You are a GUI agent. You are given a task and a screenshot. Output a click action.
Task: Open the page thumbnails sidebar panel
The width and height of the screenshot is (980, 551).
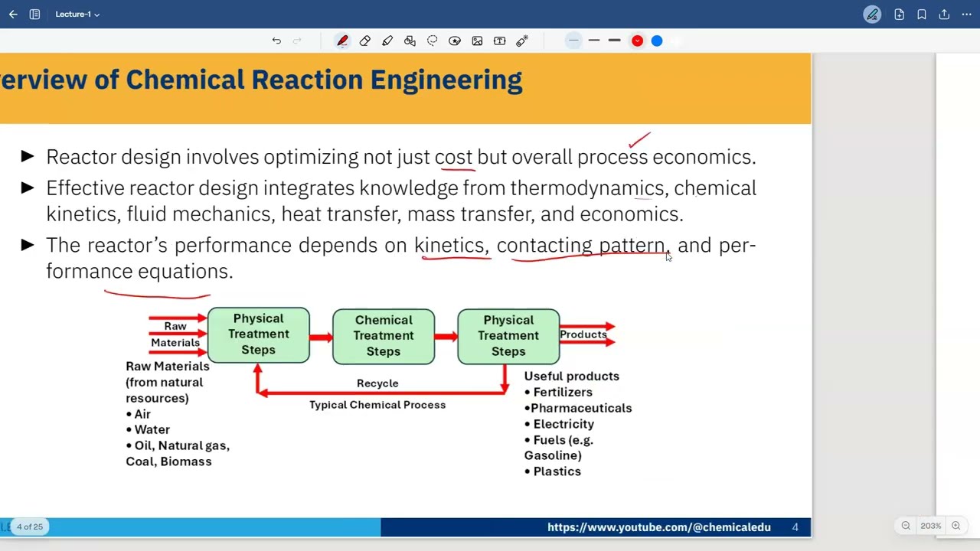34,14
